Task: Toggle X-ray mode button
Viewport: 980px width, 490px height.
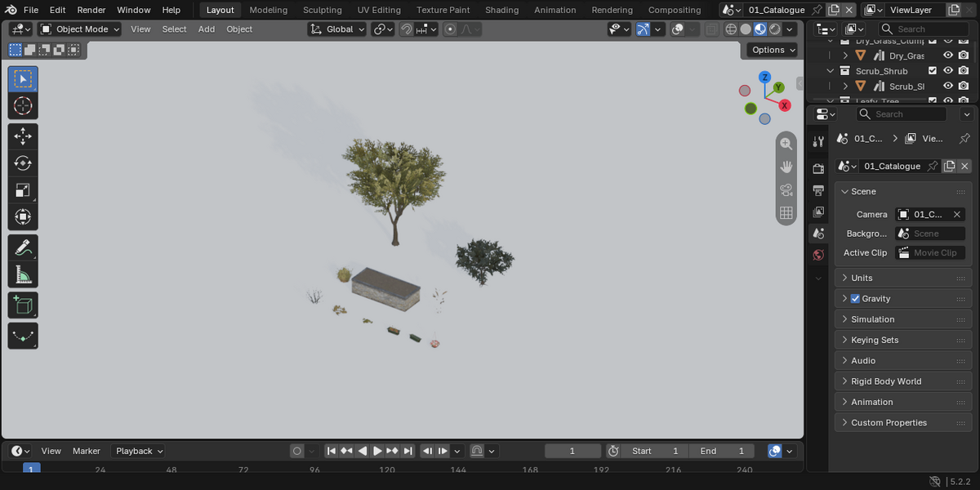Action: pos(712,29)
